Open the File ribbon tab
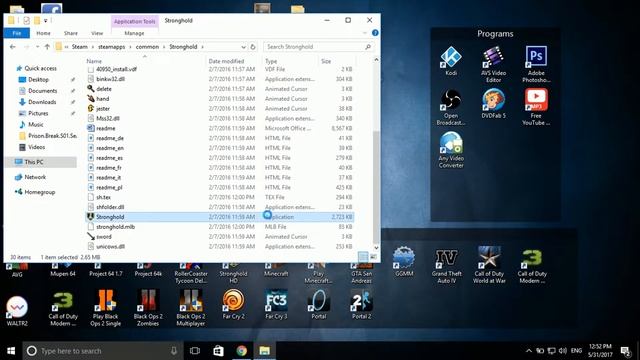Screen dimensions: 640x360 (x=17, y=33)
